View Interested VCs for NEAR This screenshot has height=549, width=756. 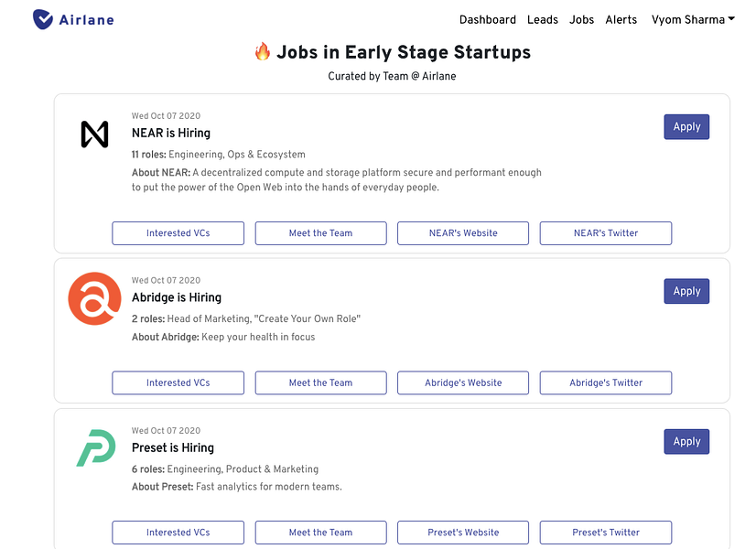[178, 233]
